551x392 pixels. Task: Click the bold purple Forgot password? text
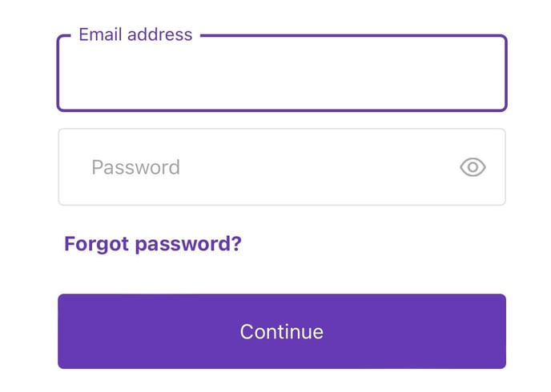pos(153,243)
